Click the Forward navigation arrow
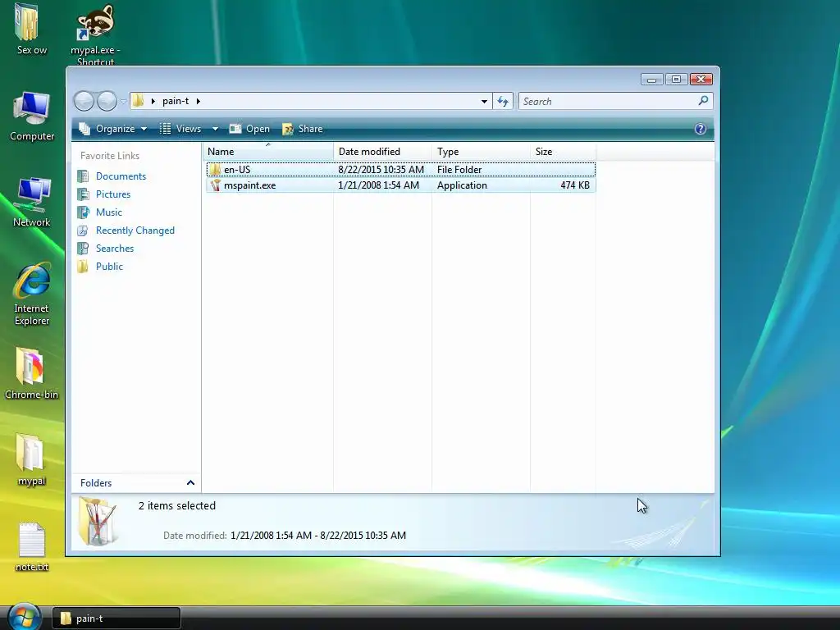Image resolution: width=840 pixels, height=630 pixels. (x=107, y=101)
